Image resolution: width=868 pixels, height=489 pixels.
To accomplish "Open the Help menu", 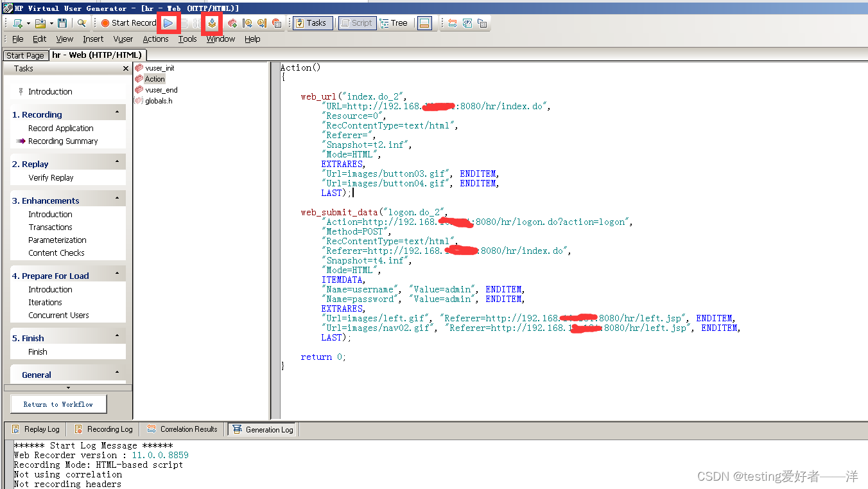I will point(252,39).
